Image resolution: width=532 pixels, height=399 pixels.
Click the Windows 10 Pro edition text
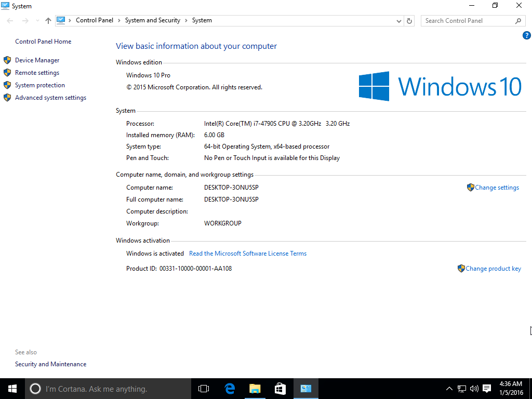[x=148, y=75]
